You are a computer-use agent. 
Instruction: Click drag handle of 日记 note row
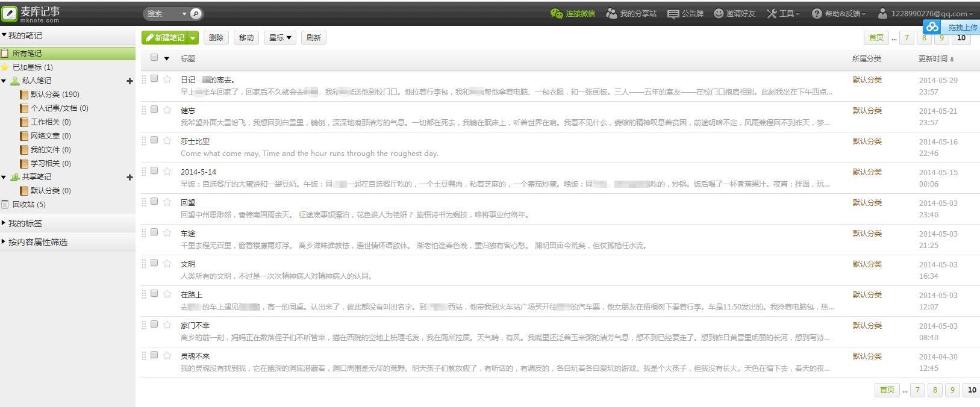click(x=144, y=79)
